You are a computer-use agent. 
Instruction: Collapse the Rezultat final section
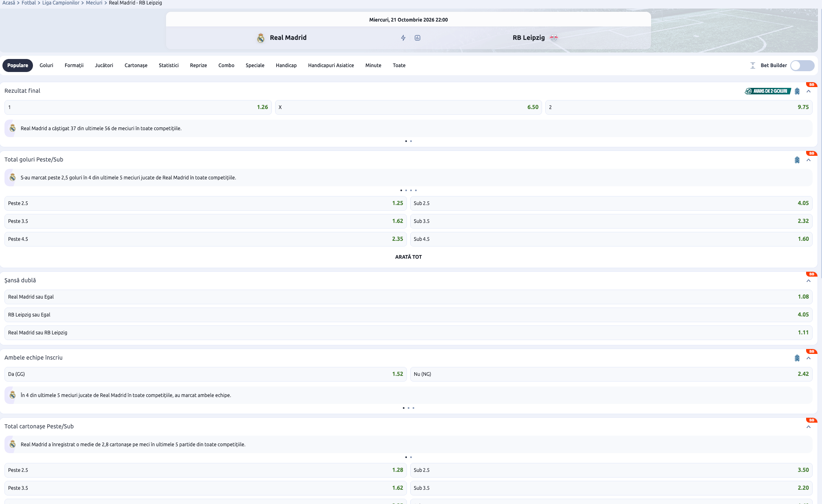(x=809, y=91)
